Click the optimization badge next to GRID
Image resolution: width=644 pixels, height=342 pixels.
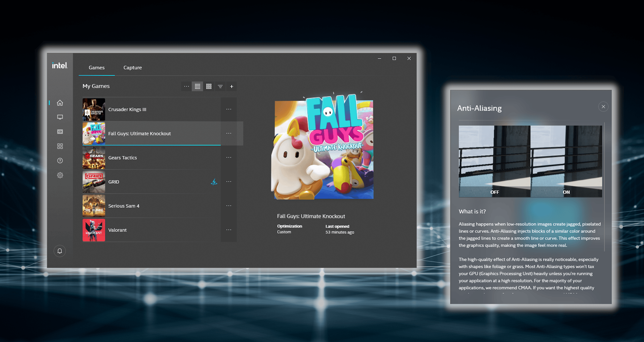pyautogui.click(x=214, y=182)
